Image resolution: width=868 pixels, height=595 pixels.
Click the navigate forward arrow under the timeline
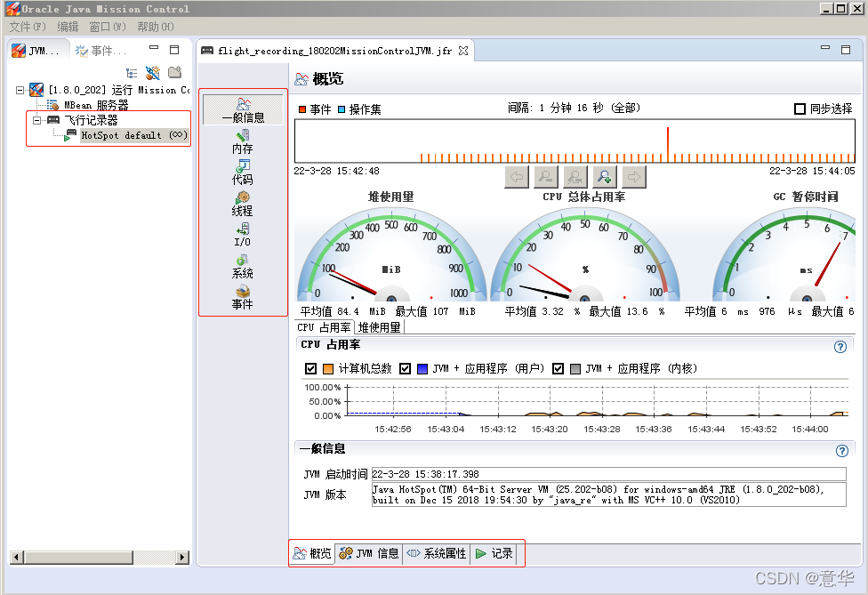[634, 177]
